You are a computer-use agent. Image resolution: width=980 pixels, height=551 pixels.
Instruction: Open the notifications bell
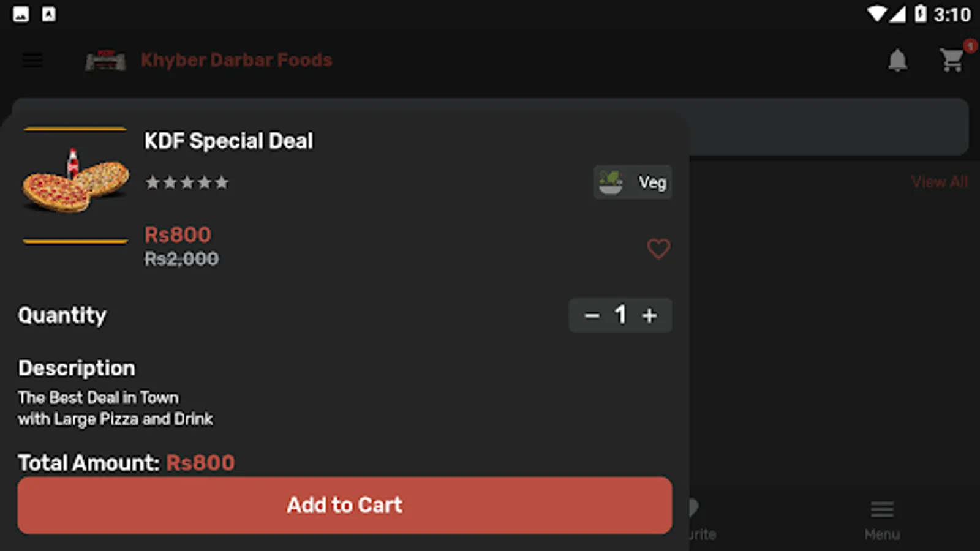[897, 60]
